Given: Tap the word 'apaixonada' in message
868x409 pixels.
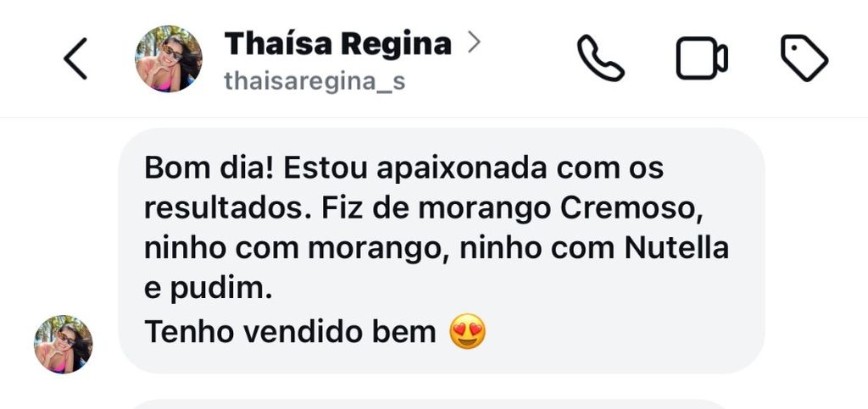Looking at the screenshot, I should [x=463, y=169].
